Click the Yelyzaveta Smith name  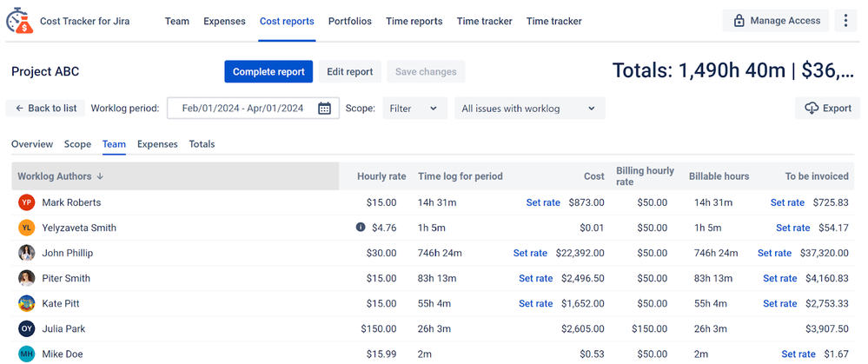click(79, 228)
